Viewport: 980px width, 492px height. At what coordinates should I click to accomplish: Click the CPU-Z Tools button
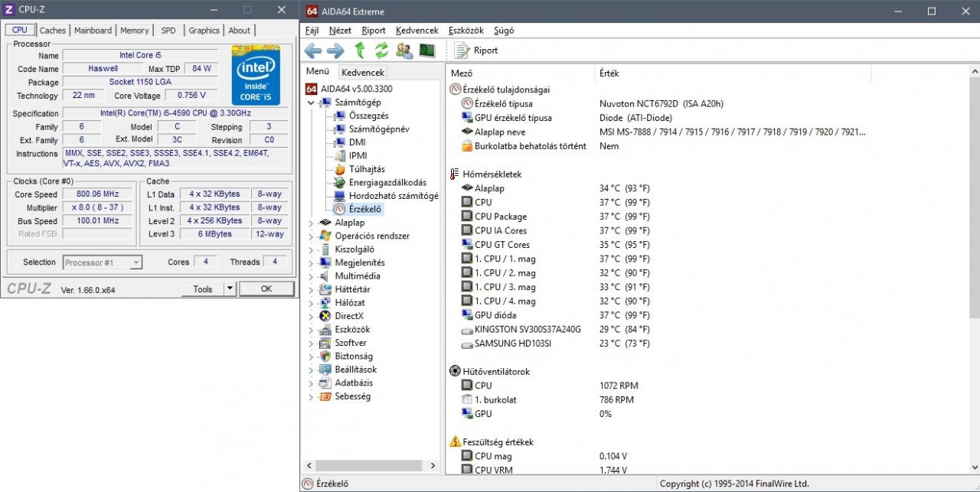point(203,289)
